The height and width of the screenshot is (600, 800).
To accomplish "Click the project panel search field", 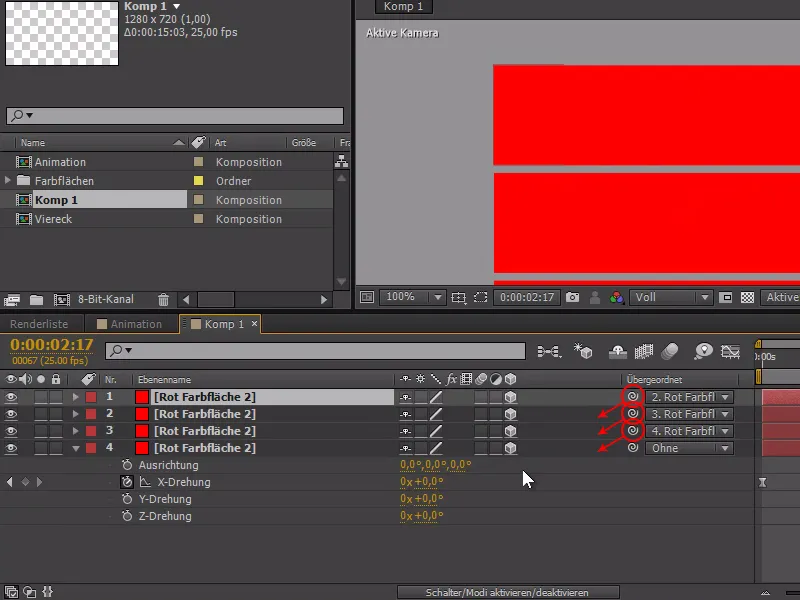I will click(x=174, y=115).
